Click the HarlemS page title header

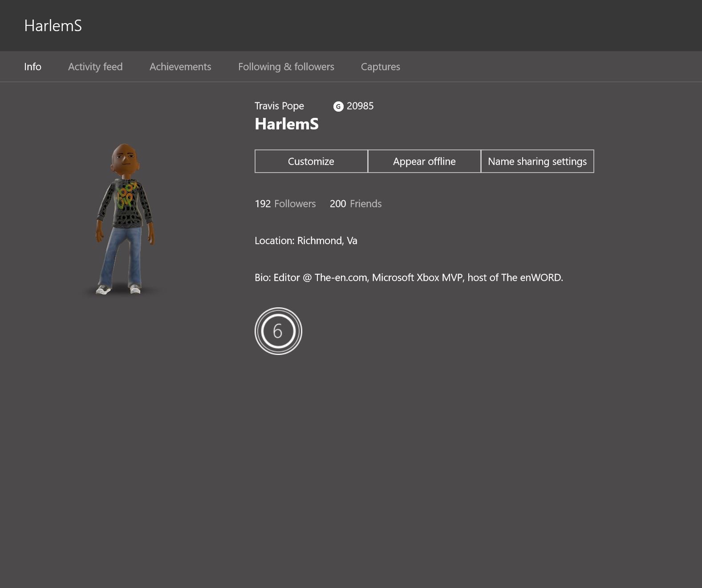coord(53,26)
